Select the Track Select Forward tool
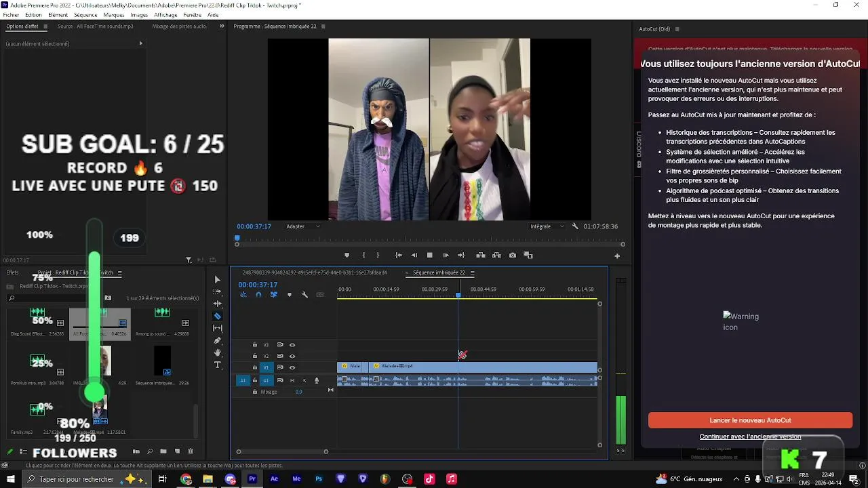Viewport: 868px width, 488px height. coord(217,291)
